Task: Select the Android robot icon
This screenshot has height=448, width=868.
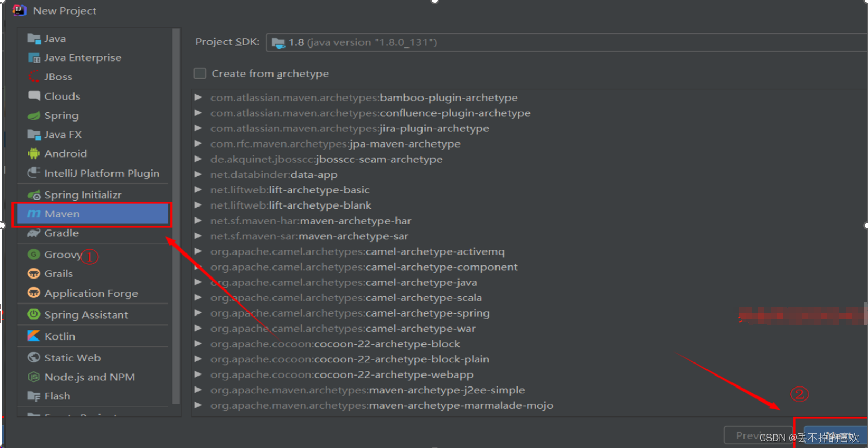Action: coord(34,153)
